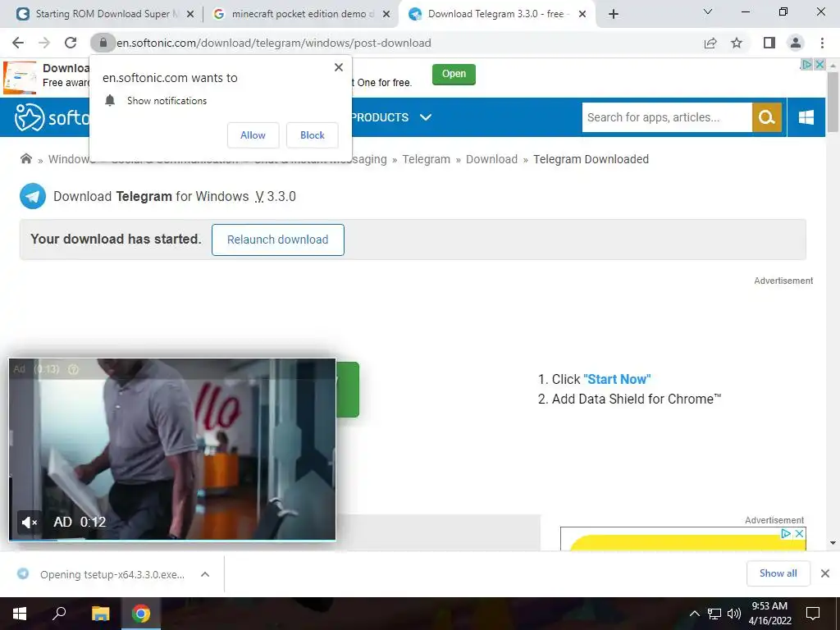840x630 pixels.
Task: Click the video ad progress bar
Action: (172, 540)
